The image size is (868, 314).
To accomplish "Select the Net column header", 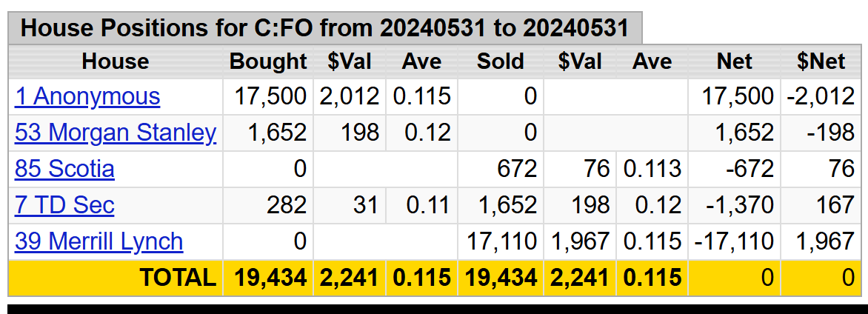I will (x=735, y=61).
